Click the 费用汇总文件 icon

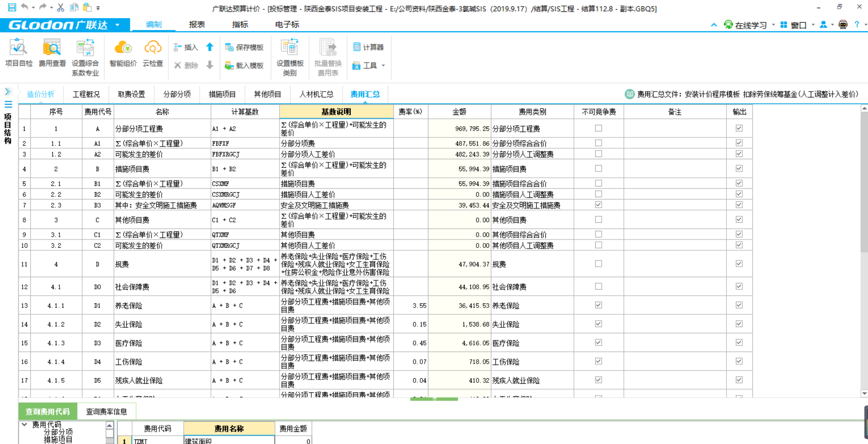click(629, 94)
